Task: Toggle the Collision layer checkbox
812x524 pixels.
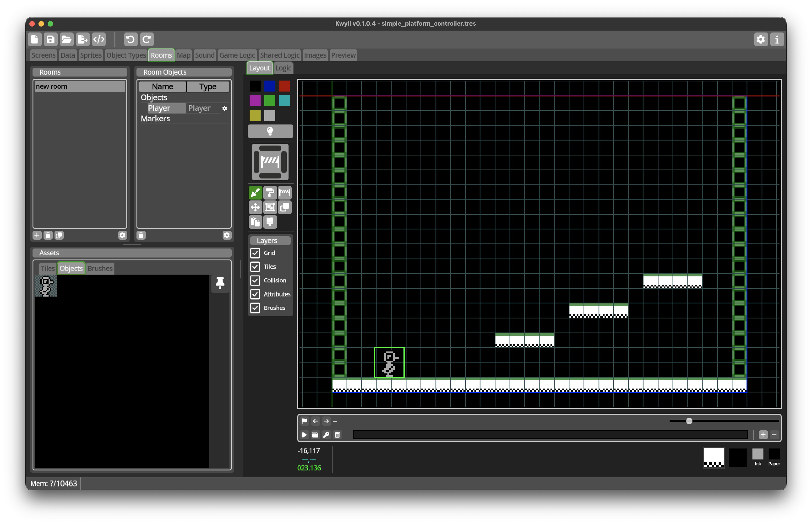Action: (255, 280)
